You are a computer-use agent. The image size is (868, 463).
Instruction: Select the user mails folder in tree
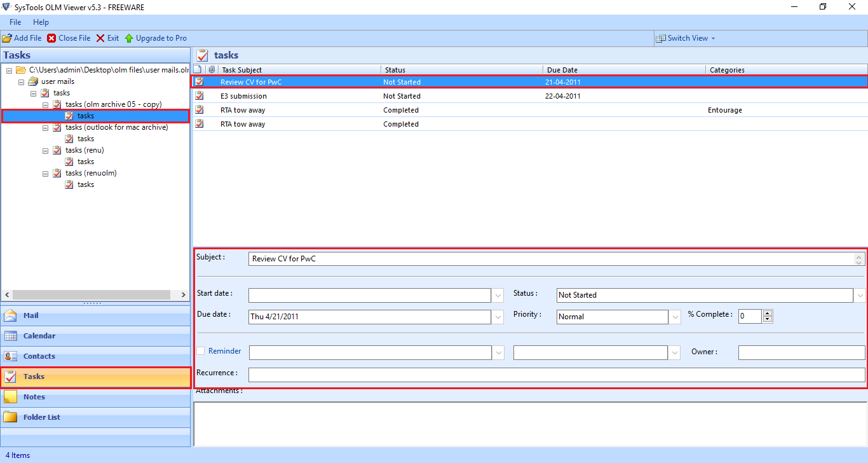tap(58, 81)
